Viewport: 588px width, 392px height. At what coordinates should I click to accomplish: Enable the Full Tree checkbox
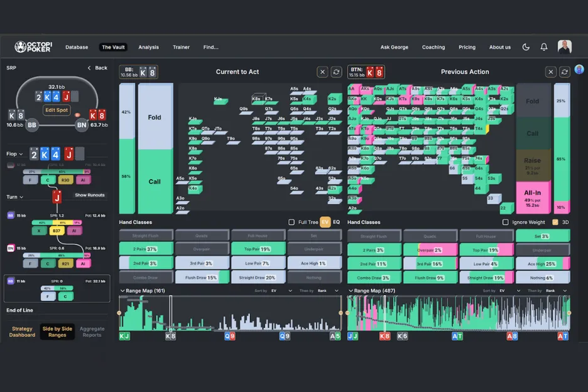[291, 222]
